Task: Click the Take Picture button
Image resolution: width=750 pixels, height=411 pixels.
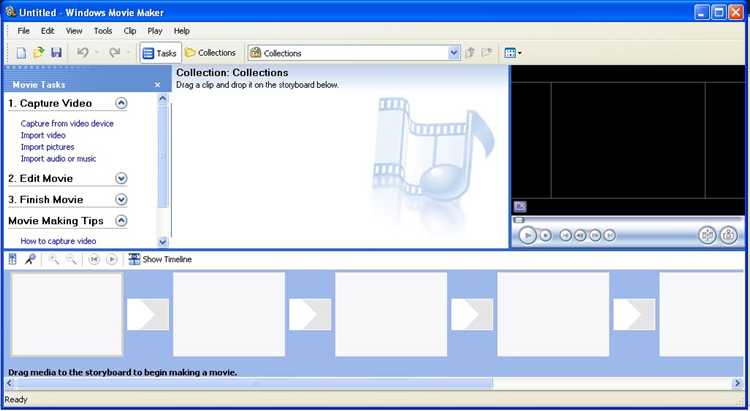Action: (x=728, y=235)
